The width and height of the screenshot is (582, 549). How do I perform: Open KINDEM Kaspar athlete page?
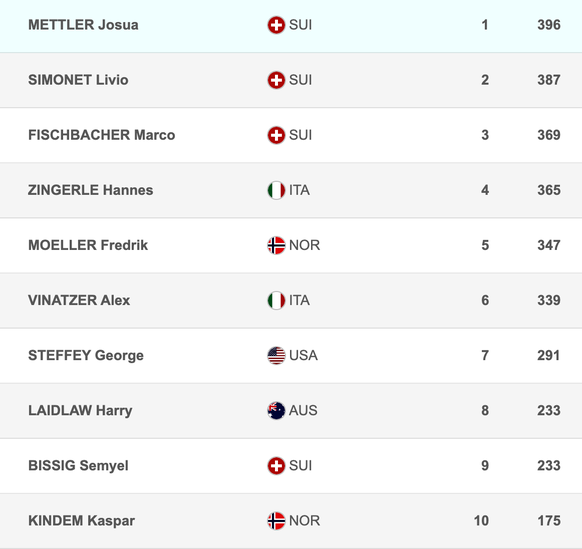click(x=81, y=521)
